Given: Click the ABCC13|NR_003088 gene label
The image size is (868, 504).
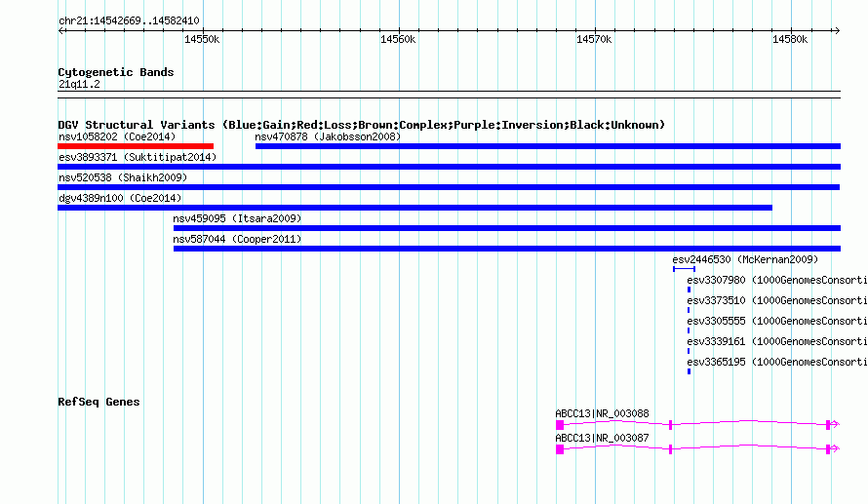Looking at the screenshot, I should tap(602, 413).
